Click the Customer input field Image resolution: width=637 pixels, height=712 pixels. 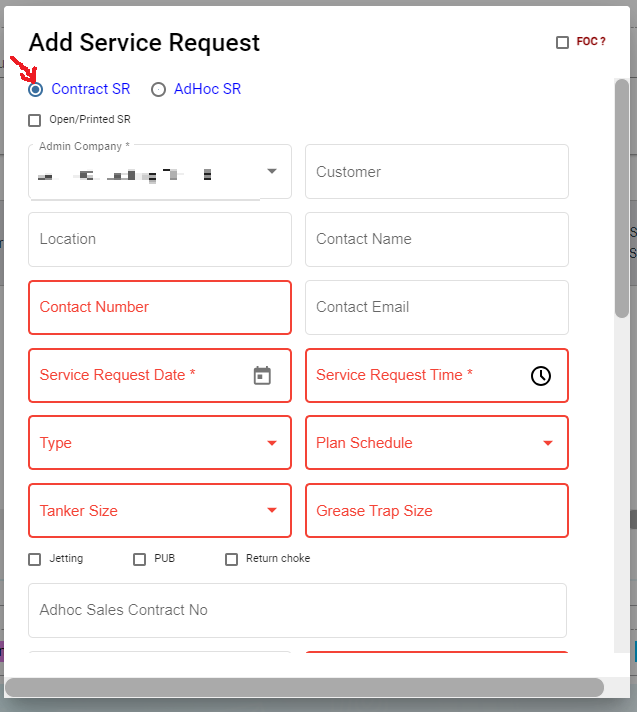tap(436, 172)
